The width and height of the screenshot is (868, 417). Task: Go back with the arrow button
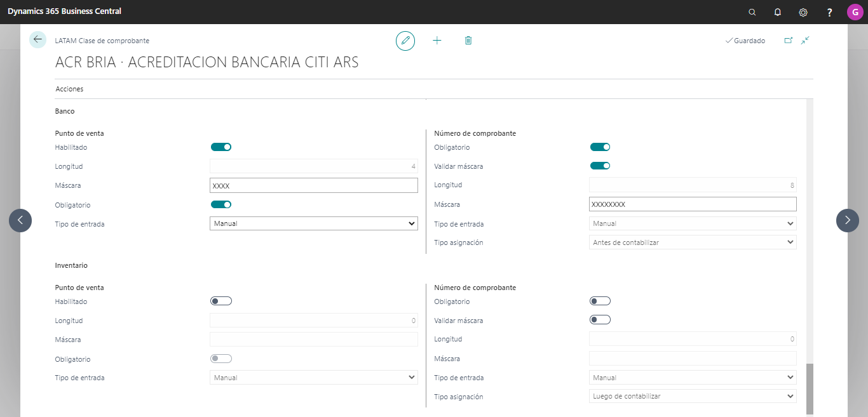click(x=37, y=39)
